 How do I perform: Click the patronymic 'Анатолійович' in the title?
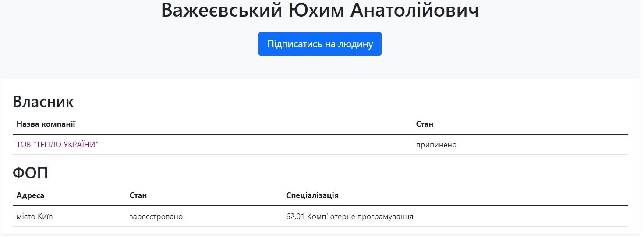click(415, 11)
